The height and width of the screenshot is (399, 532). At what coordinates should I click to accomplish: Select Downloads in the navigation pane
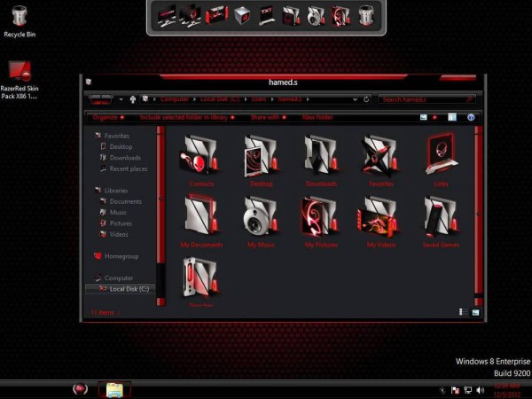tap(120, 158)
